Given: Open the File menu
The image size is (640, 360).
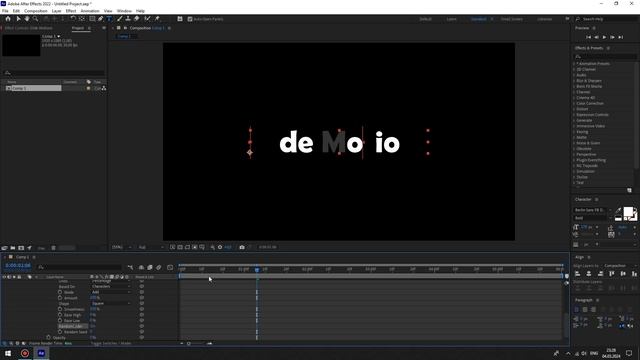Looking at the screenshot, I should 5,11.
